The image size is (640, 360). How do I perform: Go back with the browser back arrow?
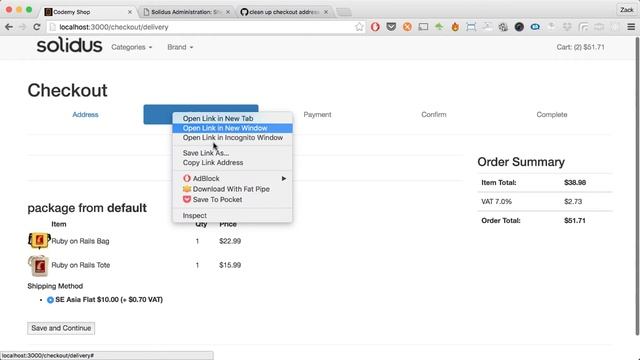[x=9, y=27]
